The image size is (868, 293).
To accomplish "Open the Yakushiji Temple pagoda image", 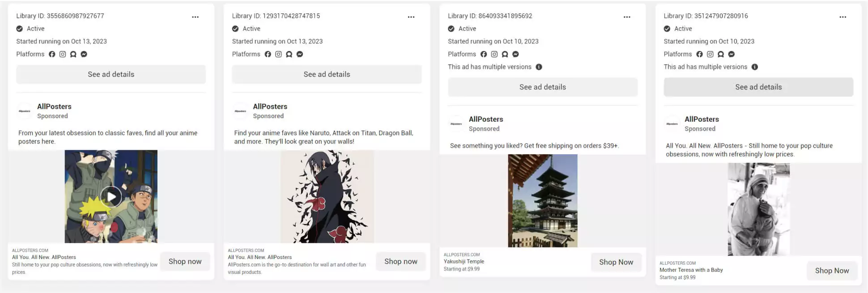I will (543, 201).
